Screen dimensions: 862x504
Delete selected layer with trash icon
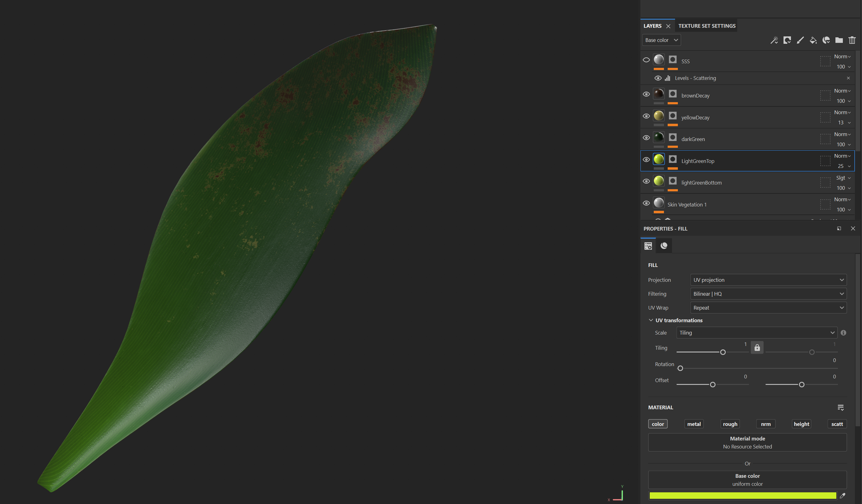coord(852,40)
